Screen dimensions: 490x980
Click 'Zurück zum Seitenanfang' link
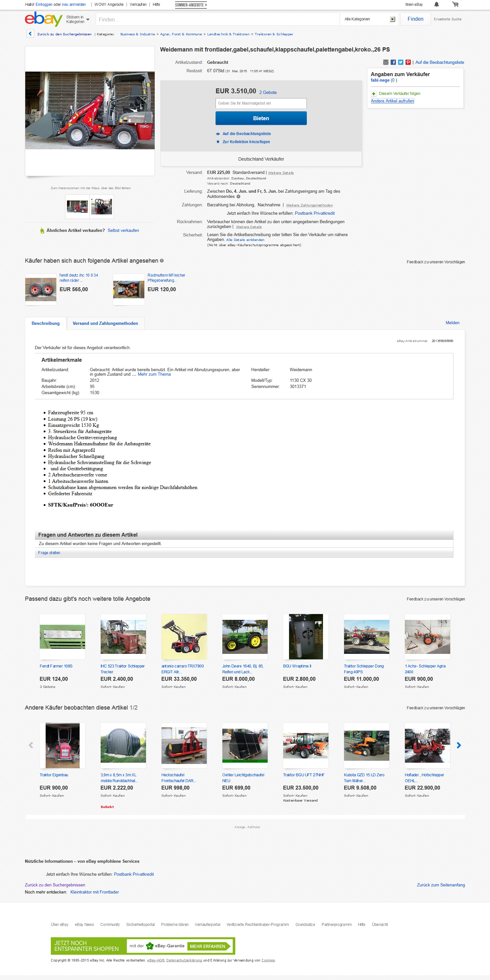point(440,885)
